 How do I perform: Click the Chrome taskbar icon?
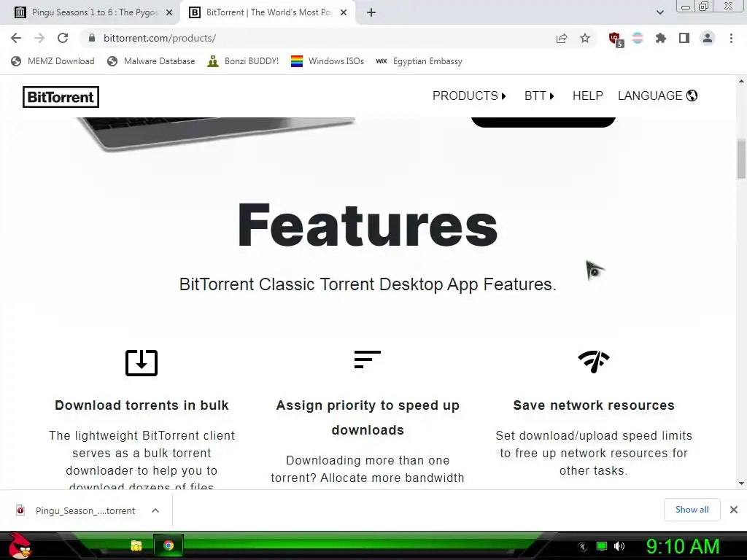(x=169, y=545)
